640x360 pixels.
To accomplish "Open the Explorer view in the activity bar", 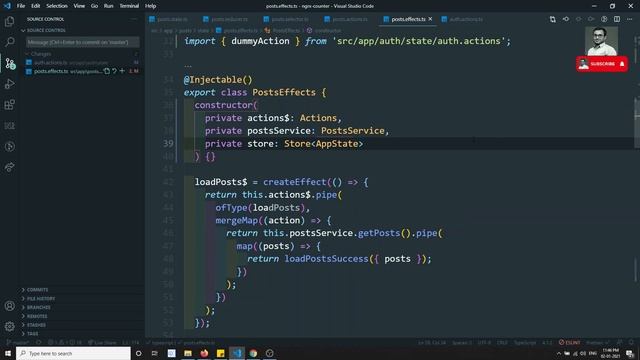I will click(x=9, y=21).
